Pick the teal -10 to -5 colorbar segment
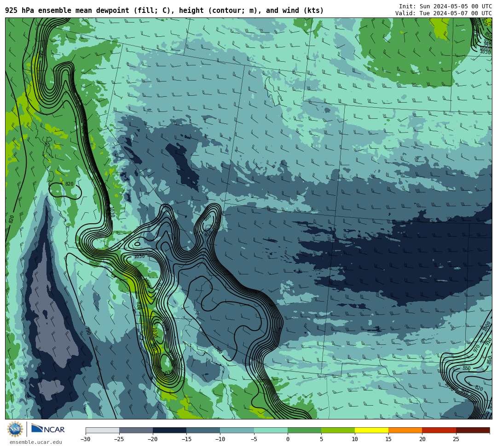Screen dimensions: 497x448 tap(237, 430)
